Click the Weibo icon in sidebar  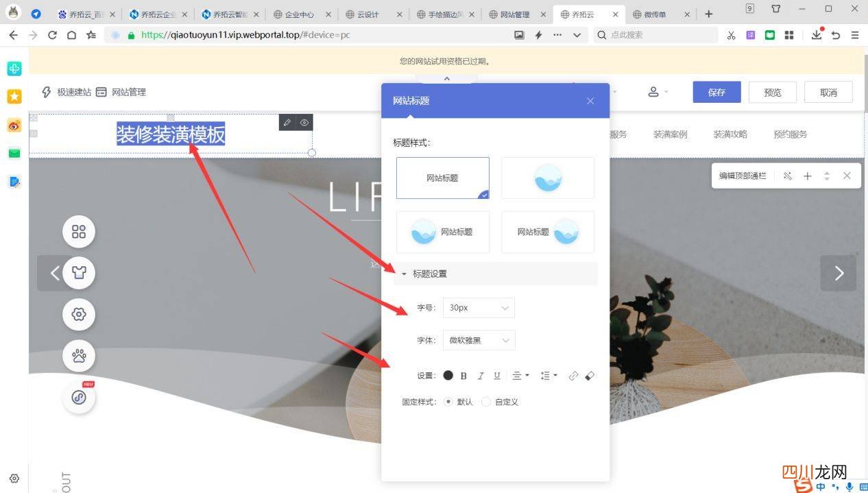(14, 125)
